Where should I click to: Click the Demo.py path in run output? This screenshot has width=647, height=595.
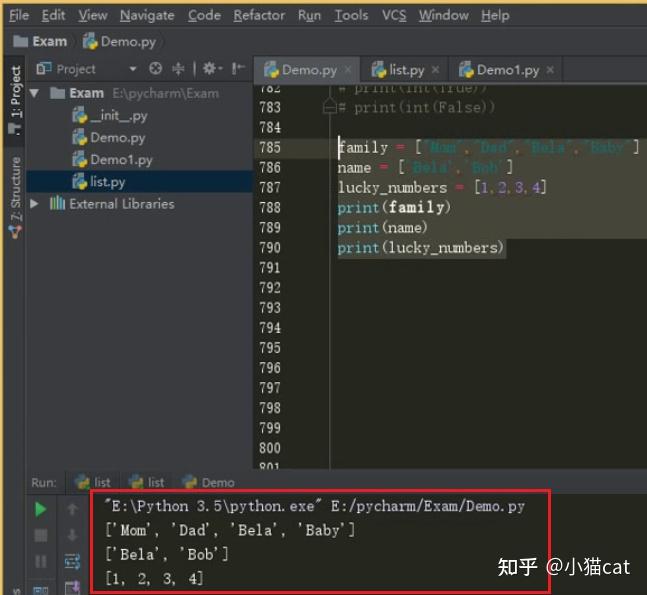[x=427, y=506]
